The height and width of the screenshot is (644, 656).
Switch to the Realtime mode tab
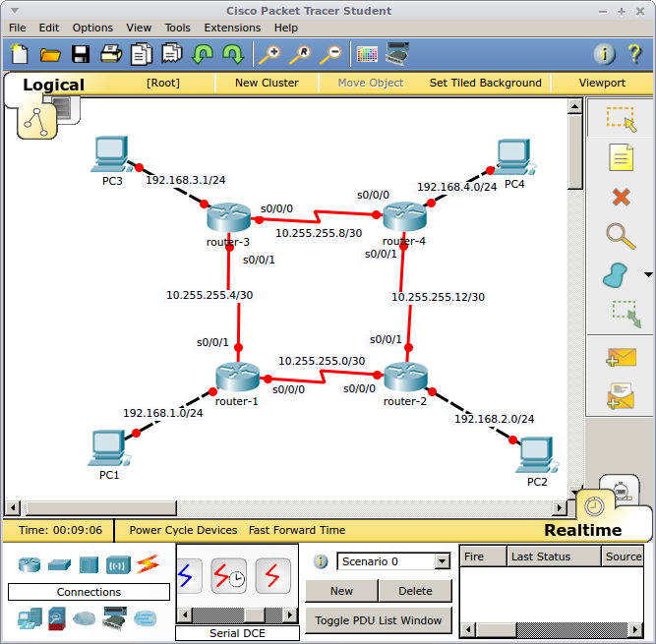click(x=583, y=530)
